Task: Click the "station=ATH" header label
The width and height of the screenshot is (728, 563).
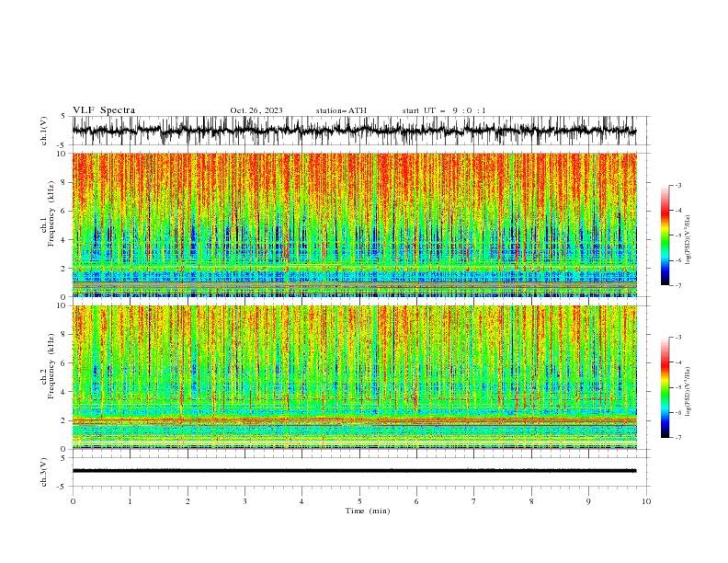Action: 341,110
